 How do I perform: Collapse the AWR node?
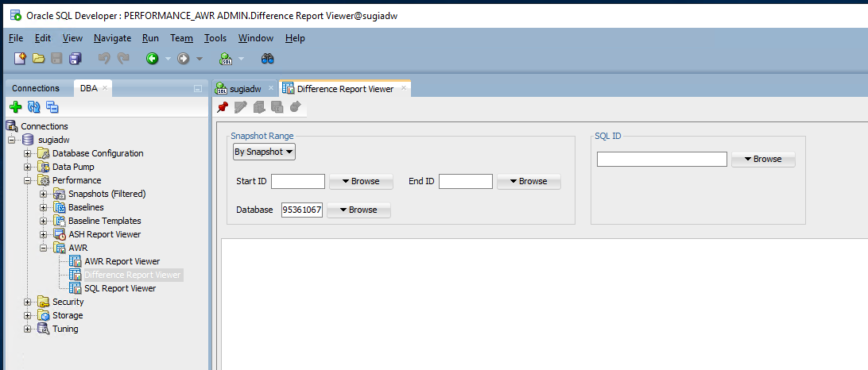[x=43, y=248]
